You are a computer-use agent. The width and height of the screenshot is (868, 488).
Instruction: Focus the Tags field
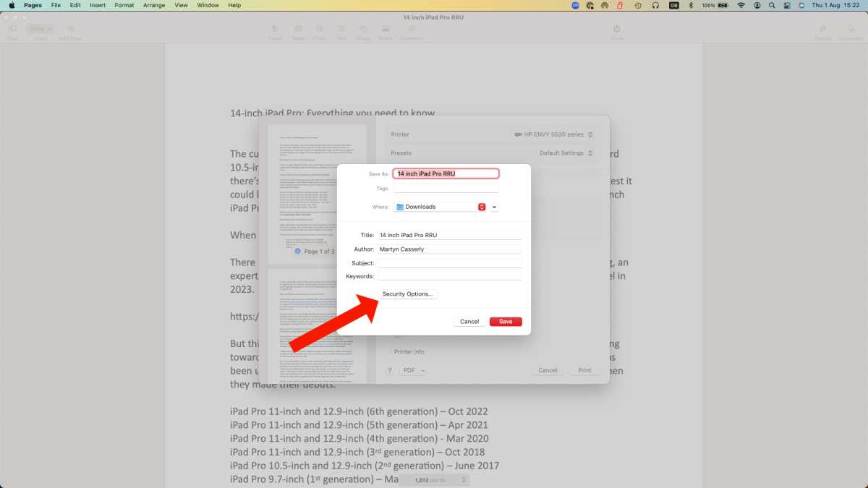446,189
